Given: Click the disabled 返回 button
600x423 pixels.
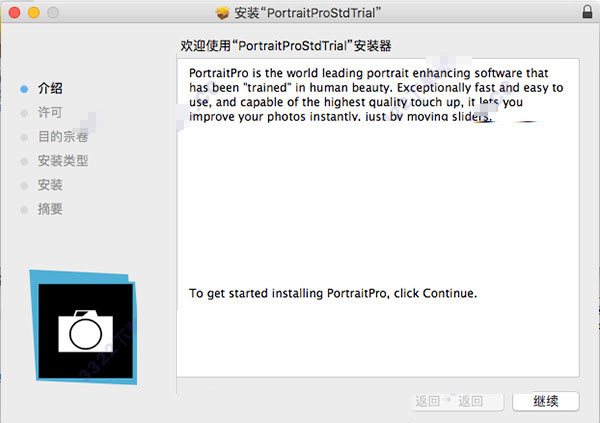Looking at the screenshot, I should coord(458,401).
